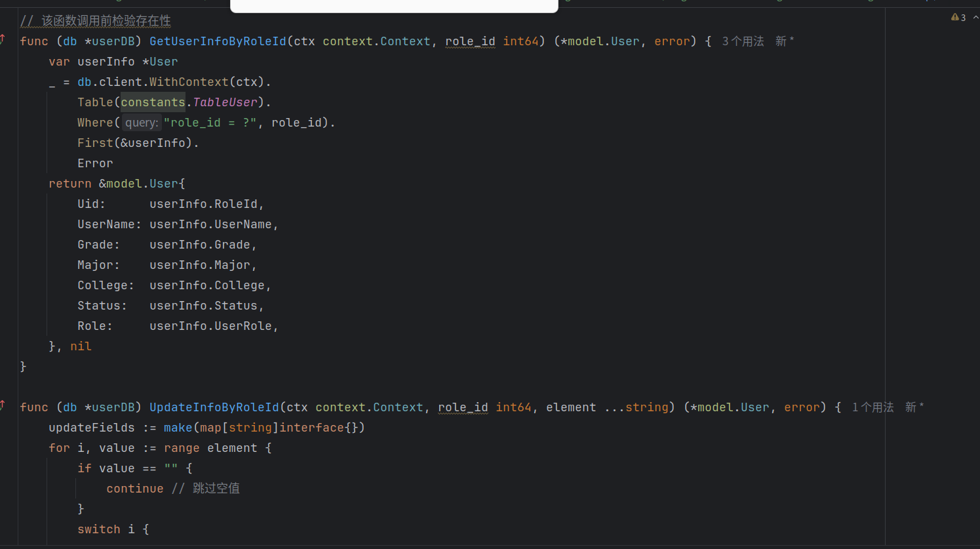
Task: Click the Uid: struct field key
Action: [x=92, y=204]
